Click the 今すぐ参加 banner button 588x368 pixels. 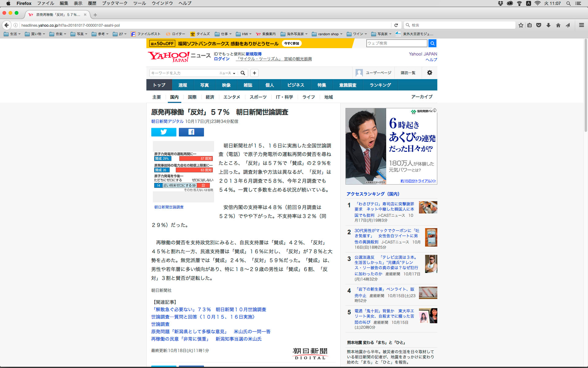pos(291,44)
